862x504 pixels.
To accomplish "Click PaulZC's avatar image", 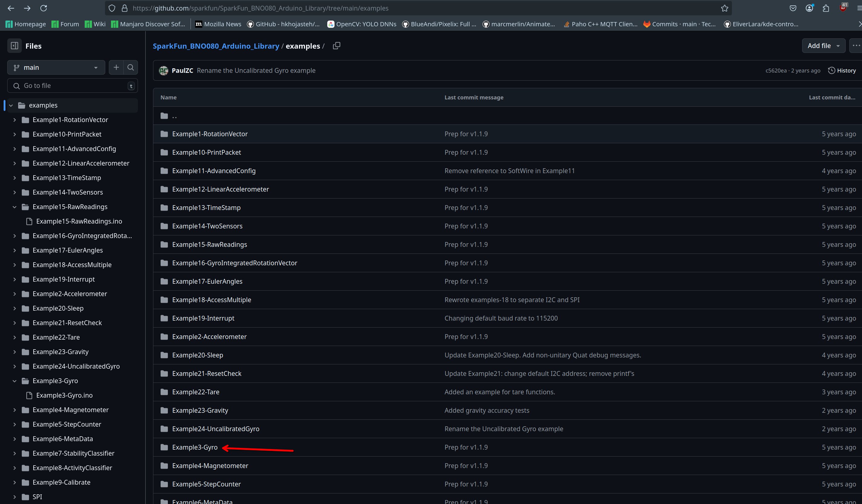I will point(164,70).
